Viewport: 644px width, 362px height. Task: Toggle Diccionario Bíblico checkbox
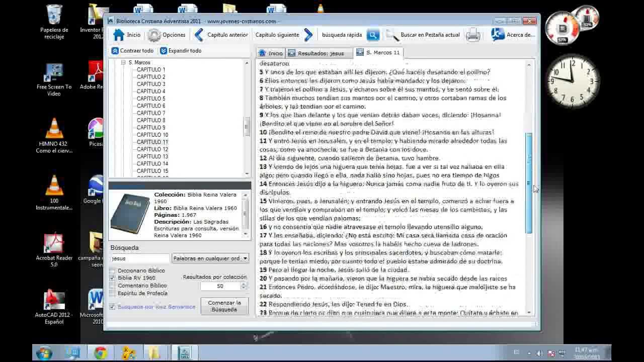click(x=112, y=270)
